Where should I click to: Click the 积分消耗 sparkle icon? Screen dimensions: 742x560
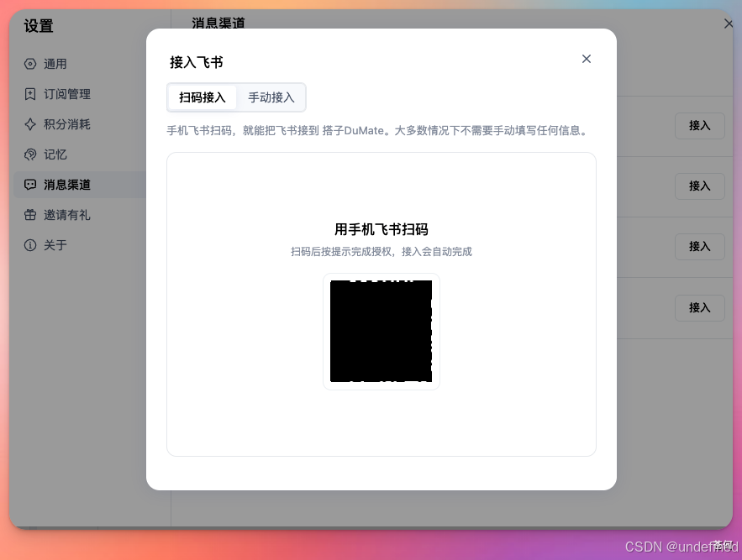pyautogui.click(x=29, y=124)
